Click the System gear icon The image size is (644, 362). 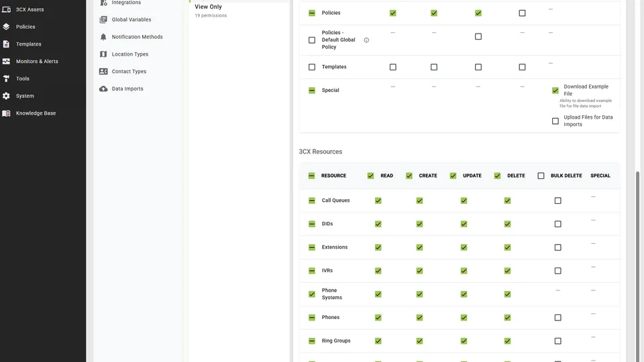[6, 96]
